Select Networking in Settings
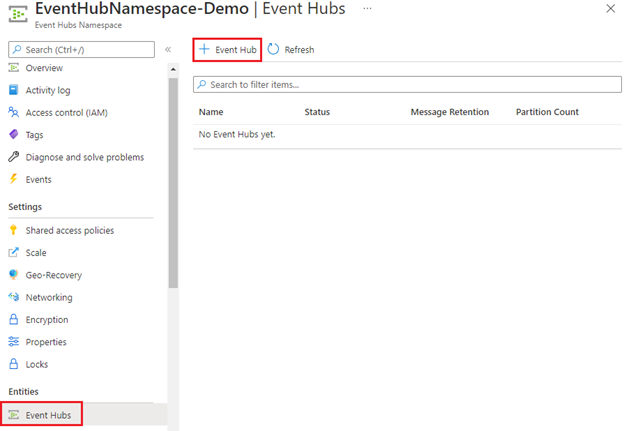 49,297
